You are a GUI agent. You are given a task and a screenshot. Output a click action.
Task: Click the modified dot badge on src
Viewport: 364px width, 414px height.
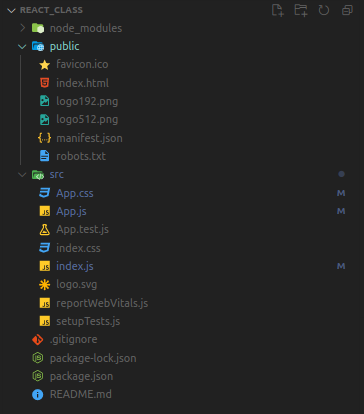click(341, 174)
